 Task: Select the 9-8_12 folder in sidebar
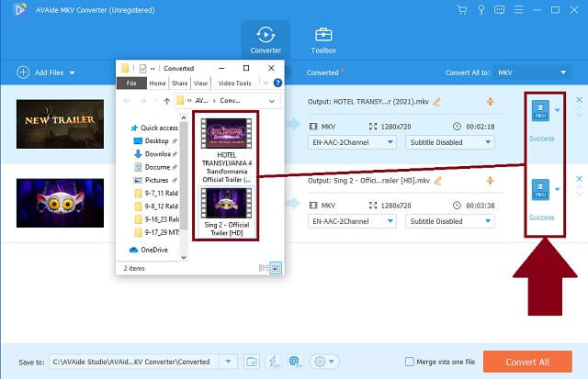click(156, 206)
